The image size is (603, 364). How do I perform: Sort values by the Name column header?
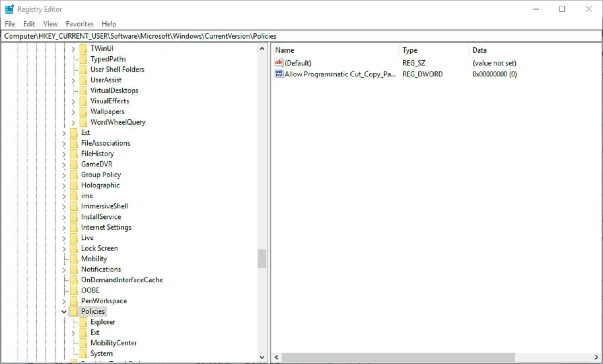tap(335, 50)
